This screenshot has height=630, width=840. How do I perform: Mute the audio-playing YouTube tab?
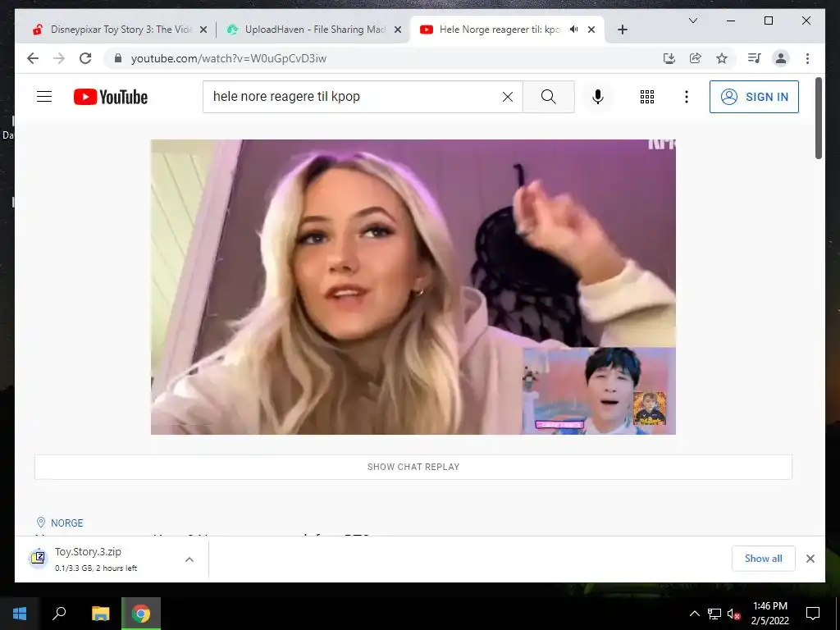tap(573, 30)
